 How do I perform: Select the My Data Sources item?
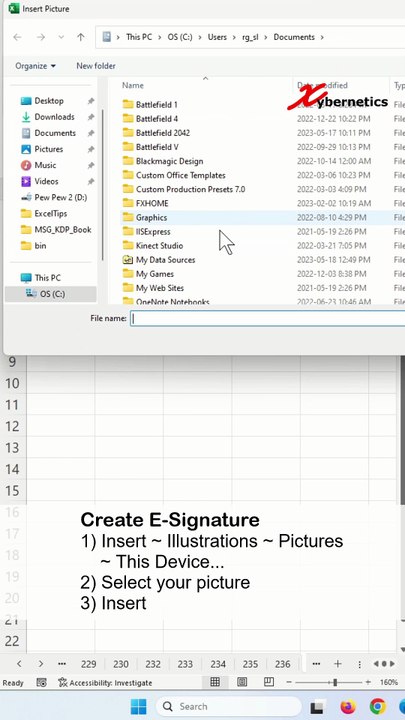(x=165, y=260)
